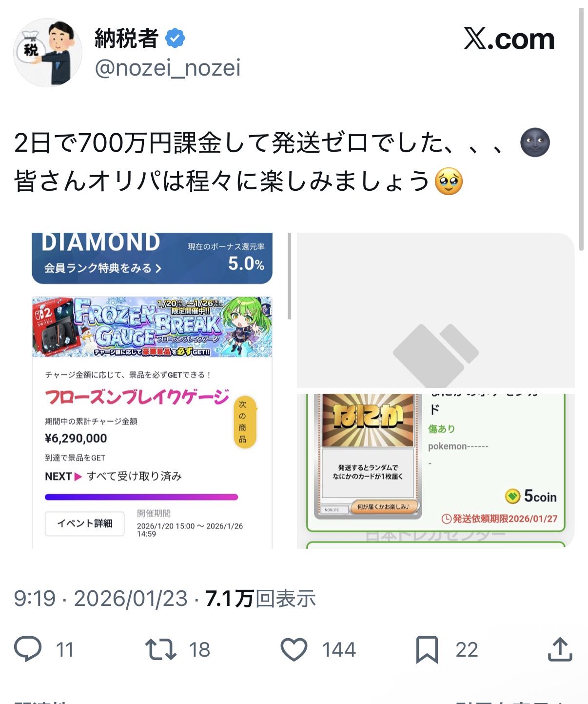Click the 9:19 · 2026/01/23 timestamp

coord(100,599)
